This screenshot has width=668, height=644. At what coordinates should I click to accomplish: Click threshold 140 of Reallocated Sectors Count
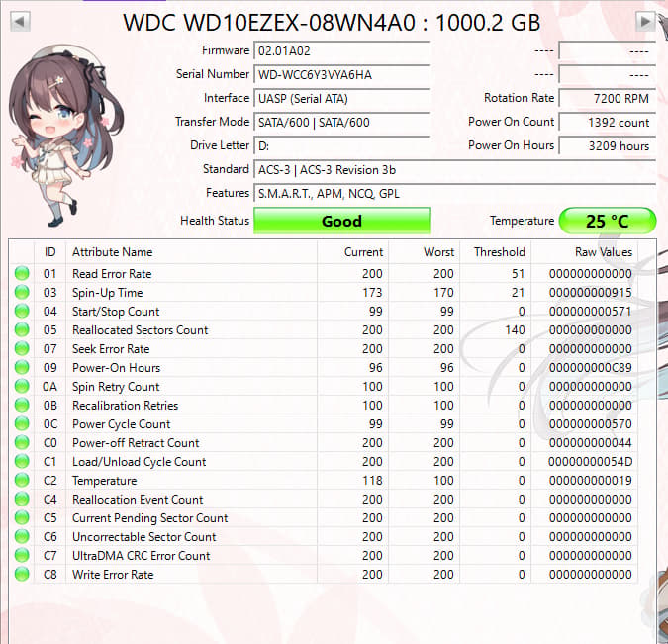[x=515, y=330]
